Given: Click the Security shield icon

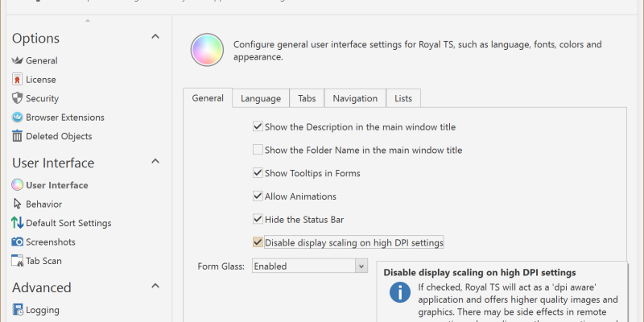Looking at the screenshot, I should point(18,98).
